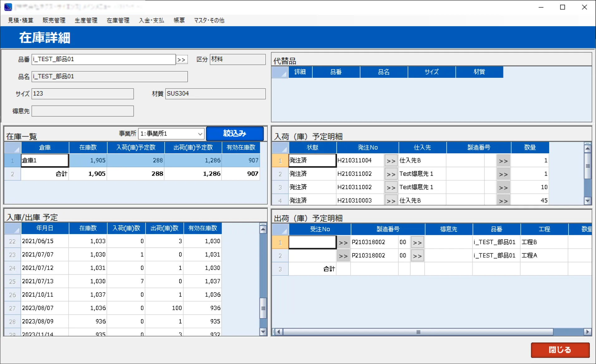Click the 絞込み filter button

(x=235, y=134)
